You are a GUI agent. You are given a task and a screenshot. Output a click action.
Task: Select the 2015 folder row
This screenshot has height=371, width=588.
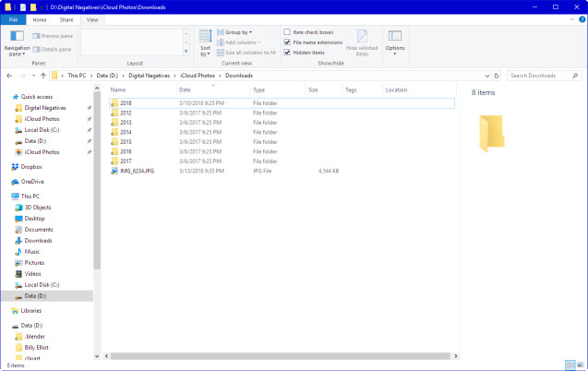[282, 142]
